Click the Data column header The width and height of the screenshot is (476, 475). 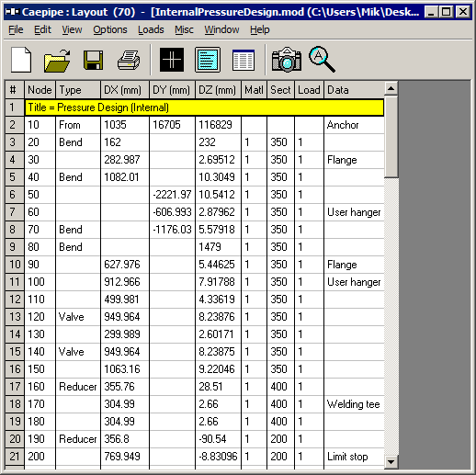click(354, 90)
